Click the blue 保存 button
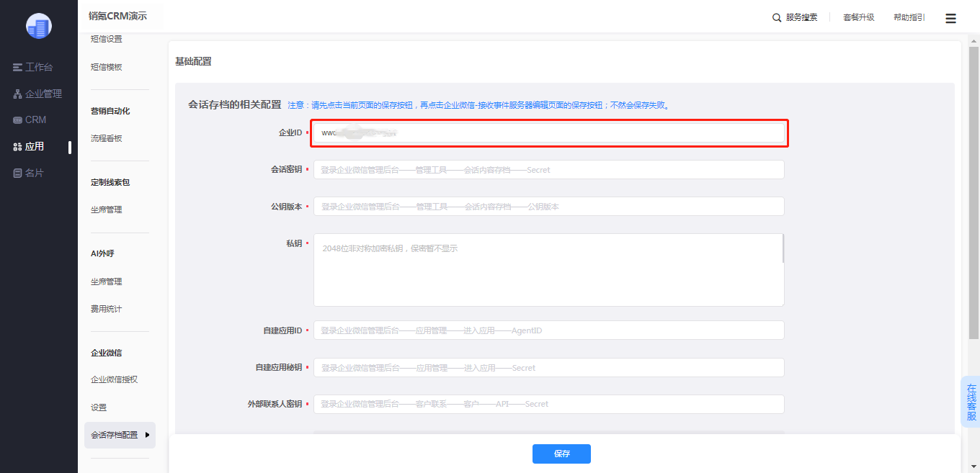 (x=561, y=454)
